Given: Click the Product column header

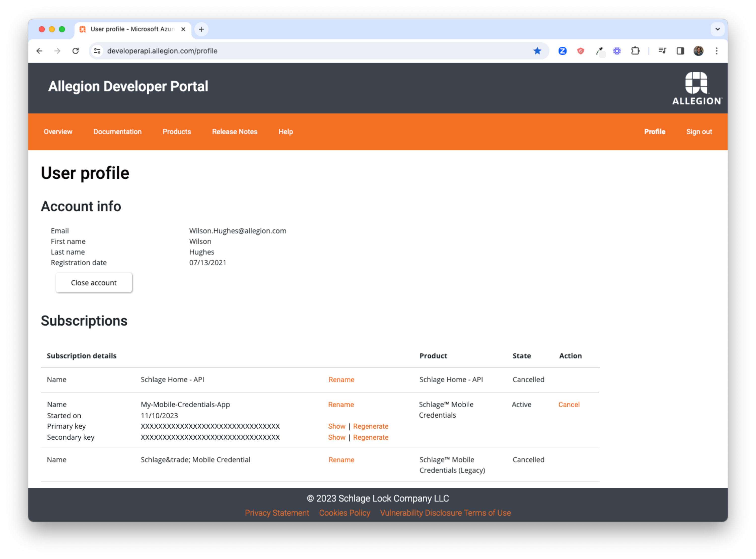Looking at the screenshot, I should tap(433, 356).
